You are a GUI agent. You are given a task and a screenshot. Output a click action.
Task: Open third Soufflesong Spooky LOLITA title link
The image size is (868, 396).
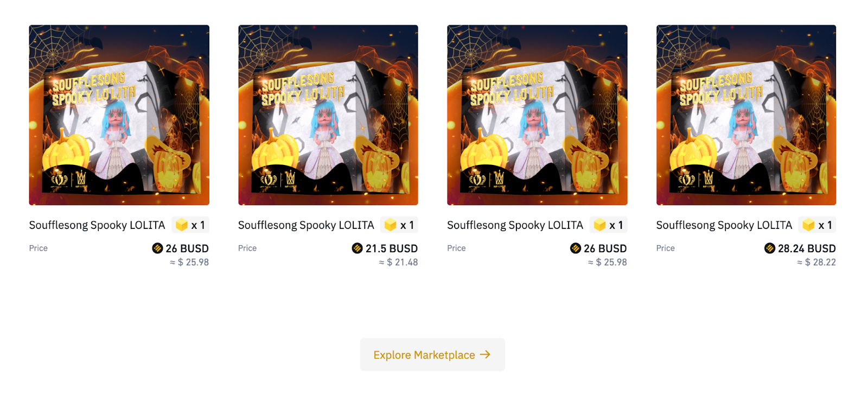515,225
